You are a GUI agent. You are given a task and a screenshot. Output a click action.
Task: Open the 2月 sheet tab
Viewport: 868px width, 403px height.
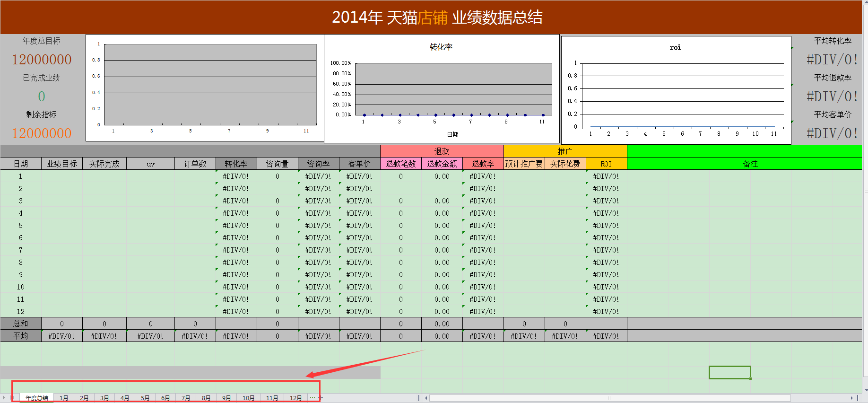pyautogui.click(x=84, y=398)
